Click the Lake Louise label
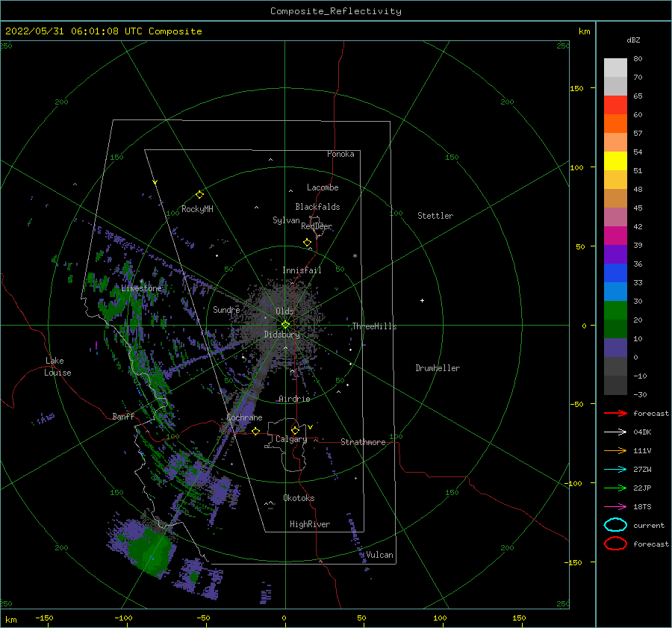 tap(57, 367)
